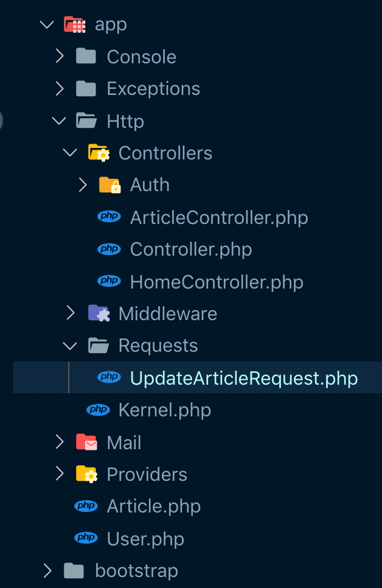Expand the Console folder chevron
Viewport: 382px width, 588px height.
(x=59, y=57)
